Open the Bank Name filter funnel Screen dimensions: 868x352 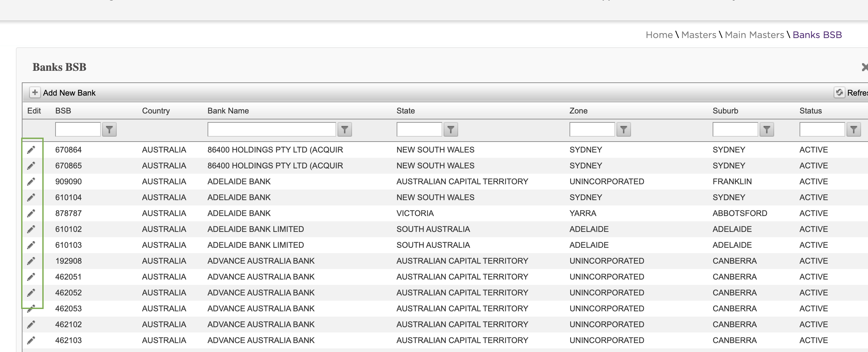tap(344, 129)
